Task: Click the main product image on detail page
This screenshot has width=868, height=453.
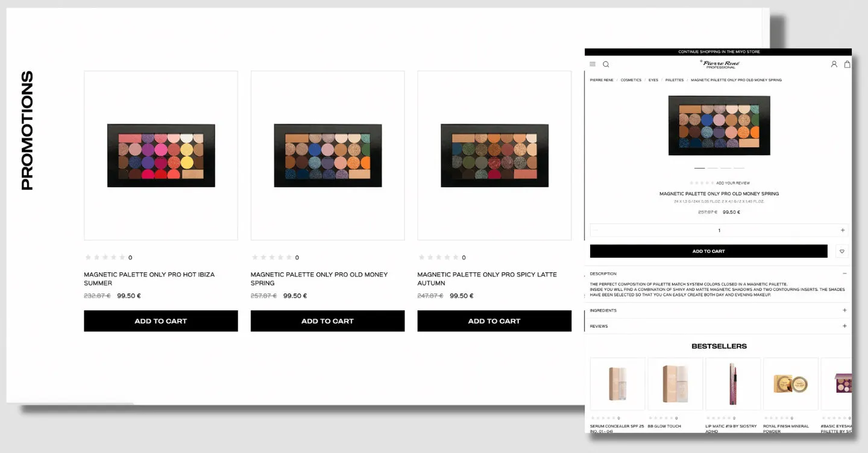Action: point(719,125)
